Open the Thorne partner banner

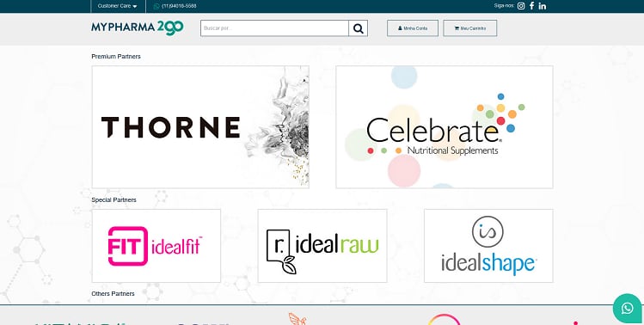point(200,127)
